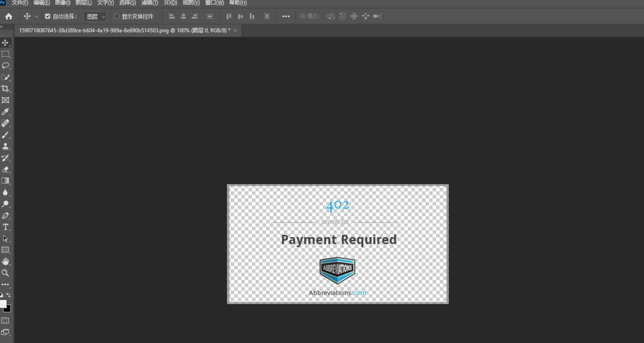Select the Rectangular Marquee tool
This screenshot has width=644, height=343.
point(5,54)
